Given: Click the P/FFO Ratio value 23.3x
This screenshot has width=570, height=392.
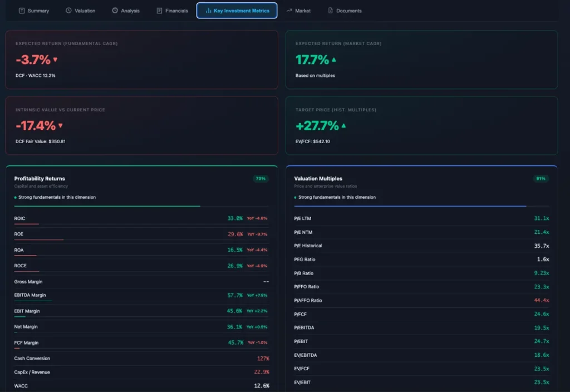Looking at the screenshot, I should [542, 287].
